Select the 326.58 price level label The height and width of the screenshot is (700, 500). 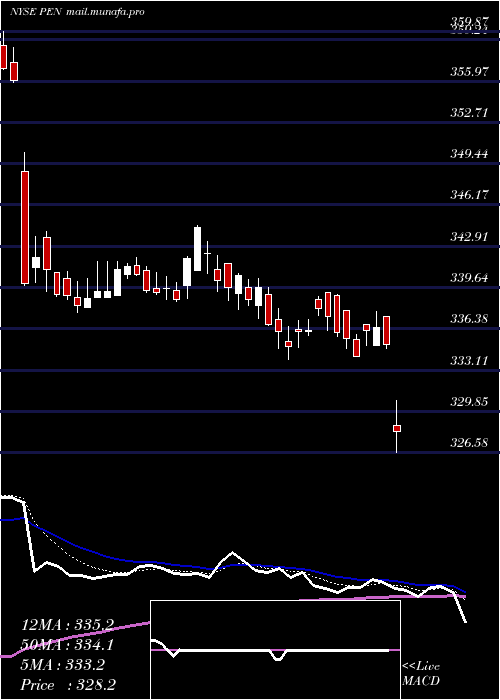(x=469, y=443)
